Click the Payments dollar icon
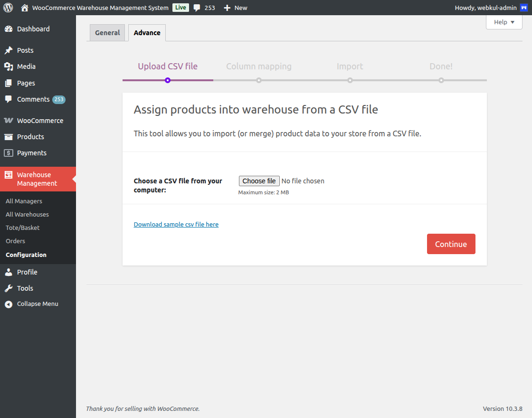 9,153
